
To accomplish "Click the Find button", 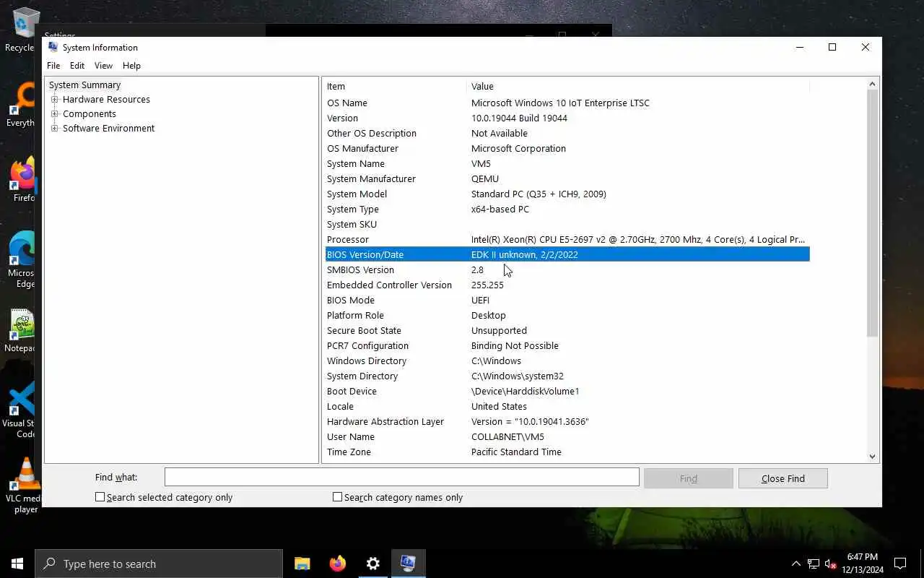I will pos(689,478).
